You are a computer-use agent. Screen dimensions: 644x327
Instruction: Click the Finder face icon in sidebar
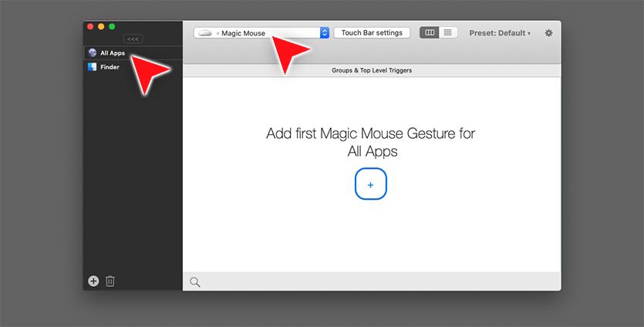[93, 67]
